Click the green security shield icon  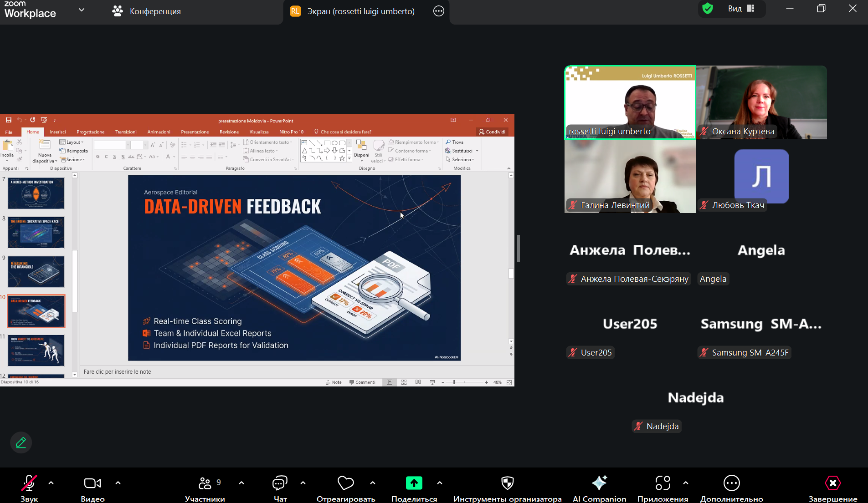(708, 9)
